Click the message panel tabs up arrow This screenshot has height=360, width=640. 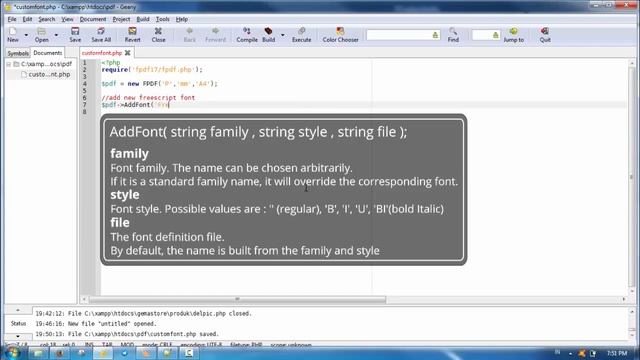pos(18,311)
